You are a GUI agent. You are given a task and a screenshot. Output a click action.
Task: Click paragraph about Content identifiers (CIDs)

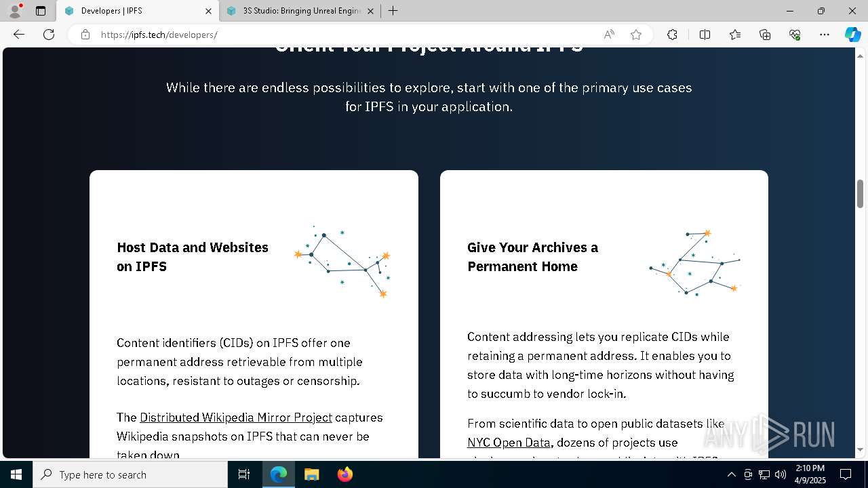tap(239, 362)
